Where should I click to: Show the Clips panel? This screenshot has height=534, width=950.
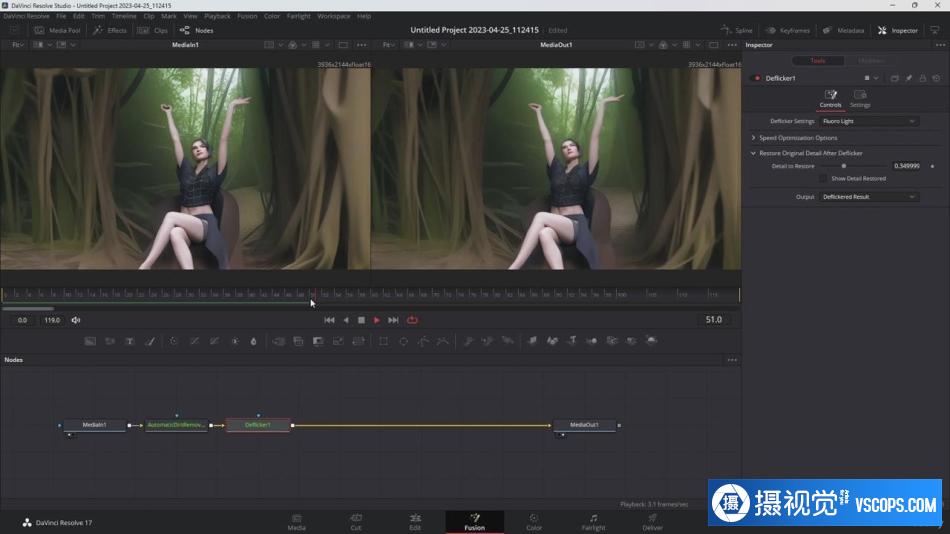[x=153, y=30]
